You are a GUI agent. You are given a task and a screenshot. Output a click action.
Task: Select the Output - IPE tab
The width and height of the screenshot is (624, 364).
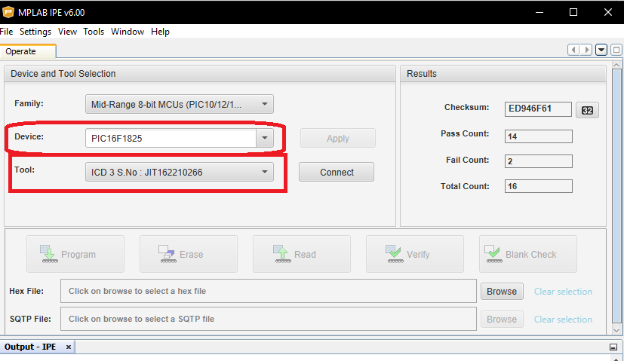point(38,347)
